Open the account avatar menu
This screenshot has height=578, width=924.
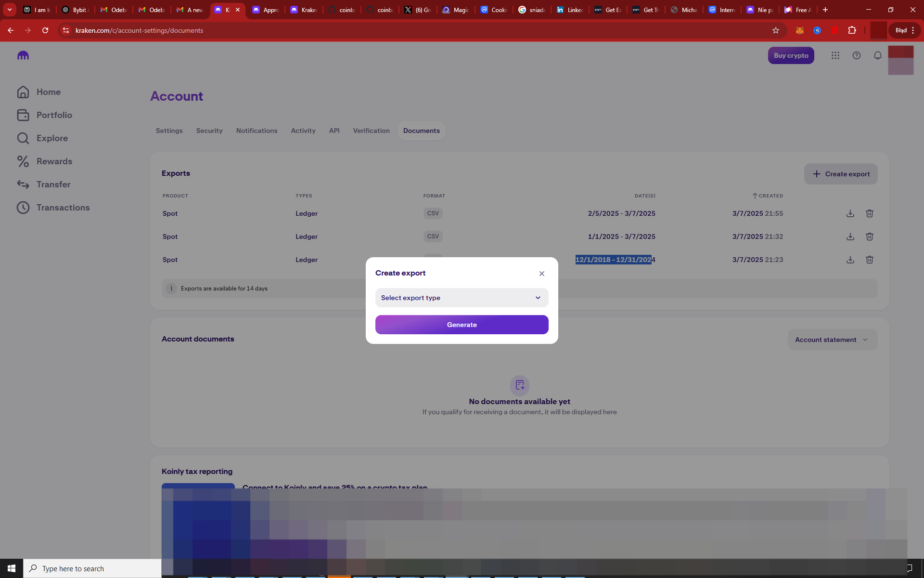pyautogui.click(x=901, y=60)
